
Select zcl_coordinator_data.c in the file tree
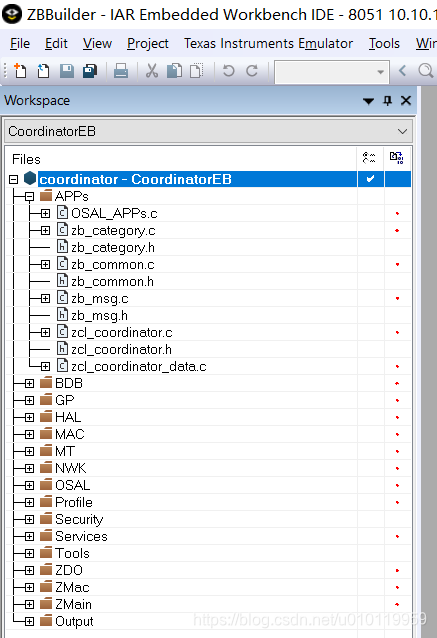[139, 367]
